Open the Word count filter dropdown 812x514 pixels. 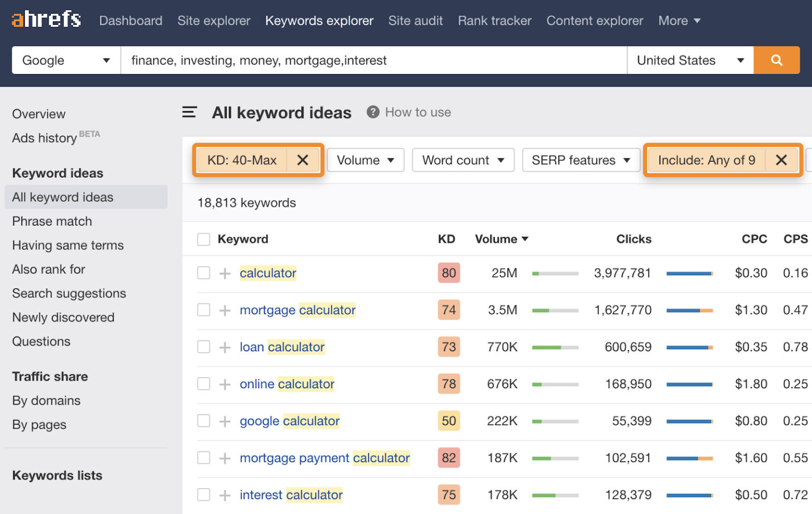(463, 160)
